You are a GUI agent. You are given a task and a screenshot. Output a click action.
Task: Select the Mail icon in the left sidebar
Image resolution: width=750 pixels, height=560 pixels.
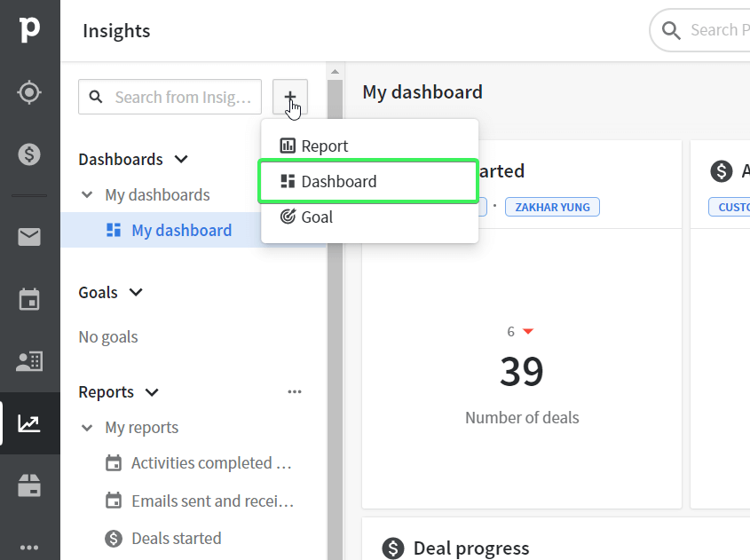29,237
